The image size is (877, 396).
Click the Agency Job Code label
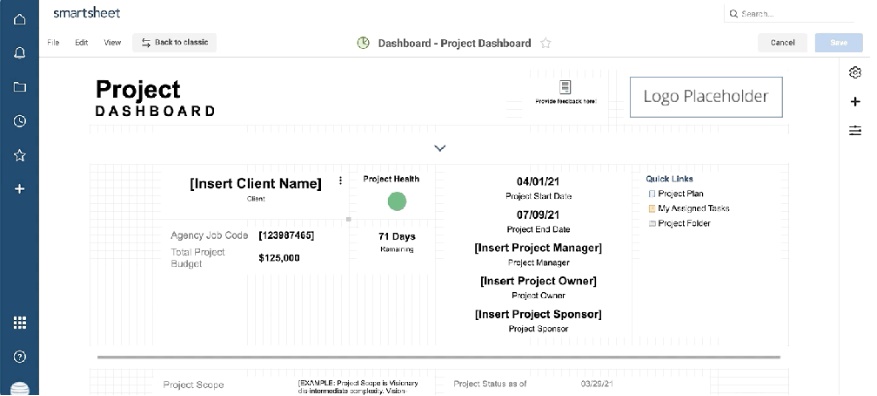pyautogui.click(x=209, y=235)
